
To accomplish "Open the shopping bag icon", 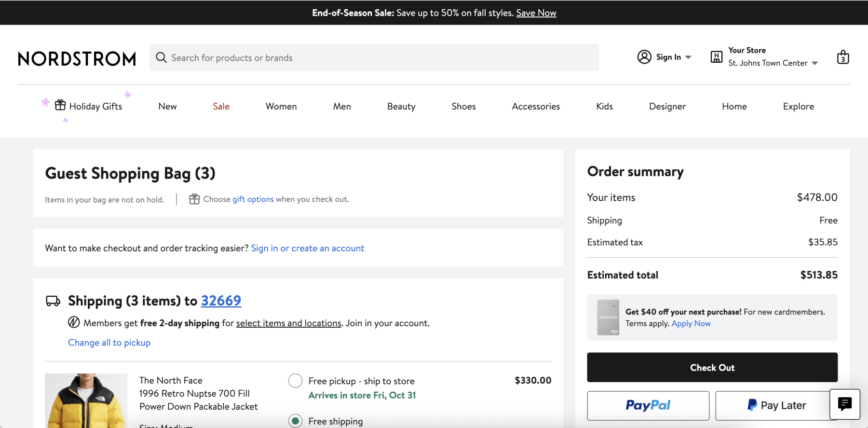I will [842, 57].
